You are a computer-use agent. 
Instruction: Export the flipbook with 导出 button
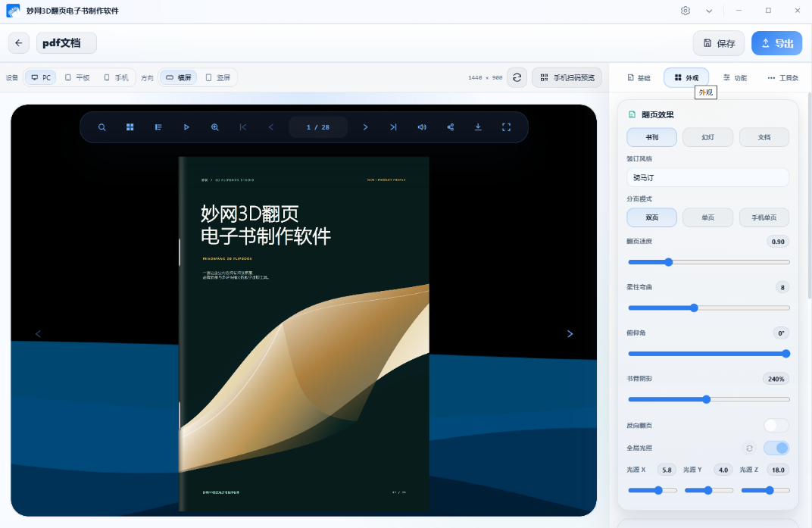pos(777,43)
